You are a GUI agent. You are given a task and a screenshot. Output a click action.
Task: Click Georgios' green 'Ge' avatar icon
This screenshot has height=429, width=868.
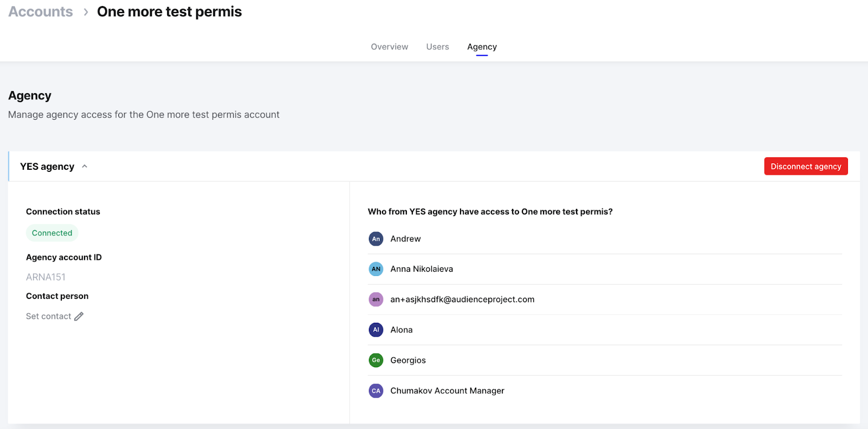point(376,360)
